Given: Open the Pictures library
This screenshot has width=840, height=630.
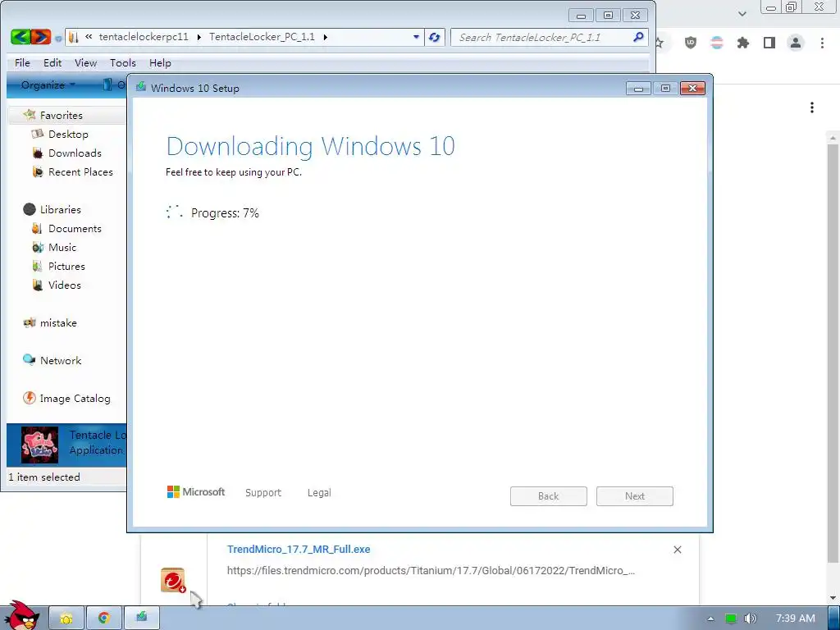Looking at the screenshot, I should [66, 267].
